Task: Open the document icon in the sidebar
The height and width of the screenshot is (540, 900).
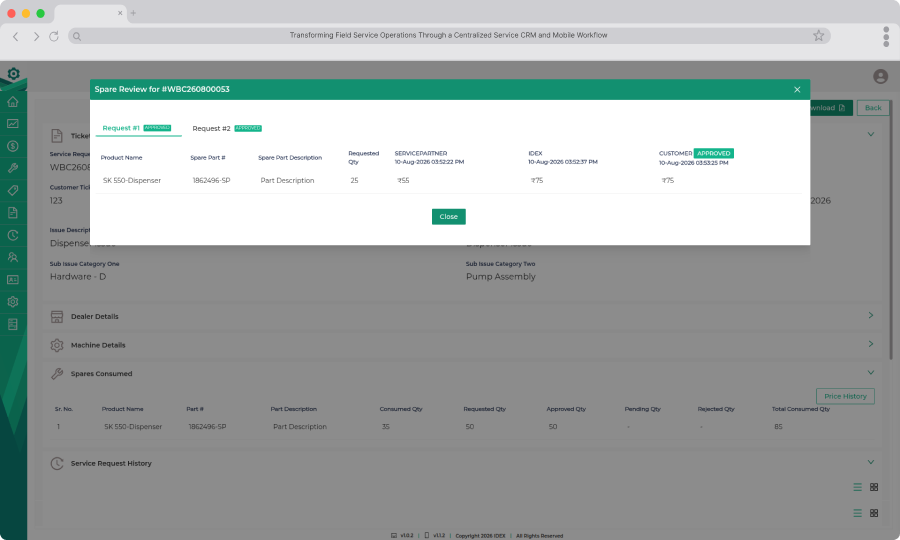Action: click(13, 213)
